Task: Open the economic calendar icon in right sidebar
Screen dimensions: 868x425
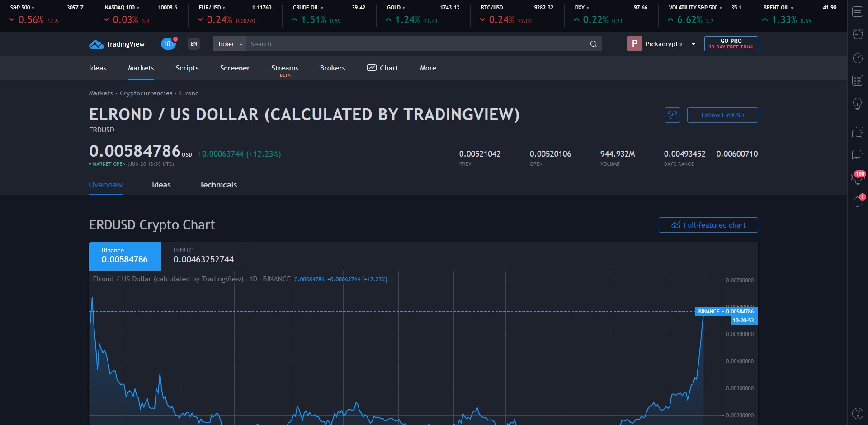Action: click(858, 80)
